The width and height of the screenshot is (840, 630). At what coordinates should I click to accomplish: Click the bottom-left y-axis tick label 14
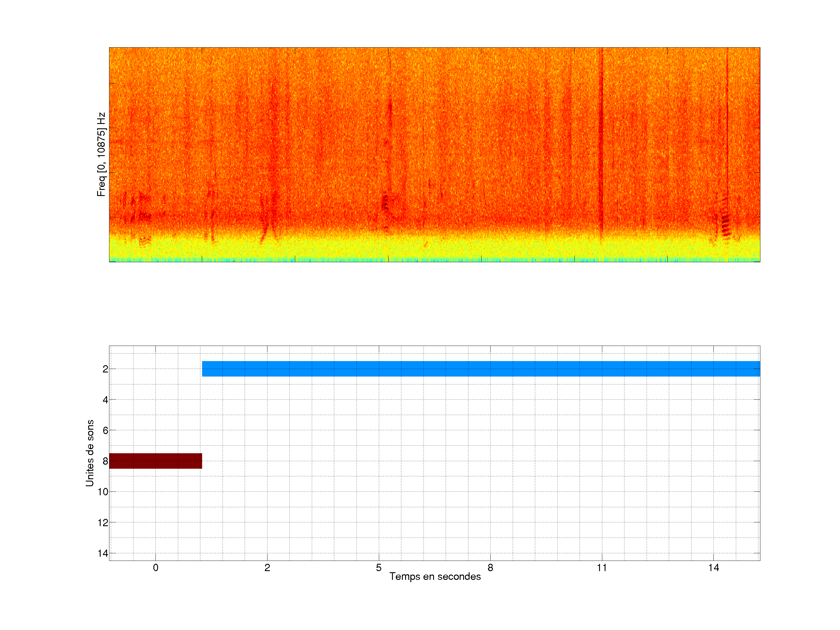point(103,553)
